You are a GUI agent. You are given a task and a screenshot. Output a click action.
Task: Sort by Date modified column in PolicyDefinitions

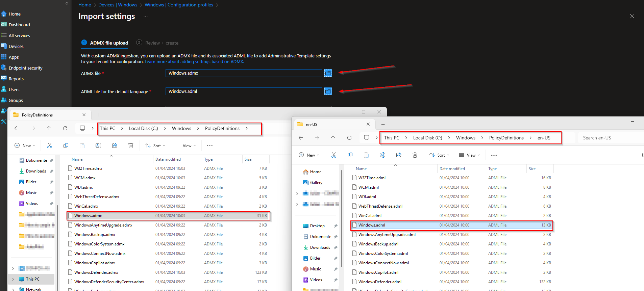pyautogui.click(x=168, y=159)
